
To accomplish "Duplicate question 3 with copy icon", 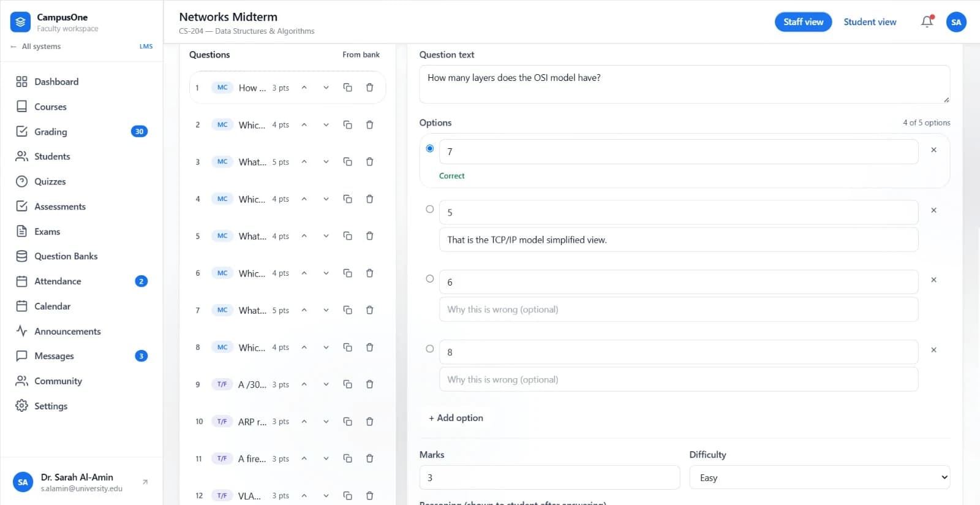I will click(347, 162).
